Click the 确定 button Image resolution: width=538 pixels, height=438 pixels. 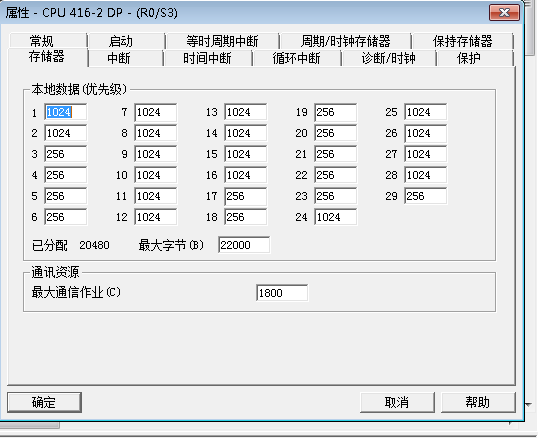tap(44, 402)
